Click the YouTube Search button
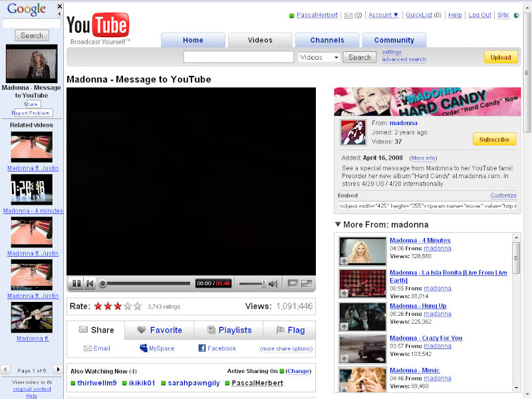 360,57
